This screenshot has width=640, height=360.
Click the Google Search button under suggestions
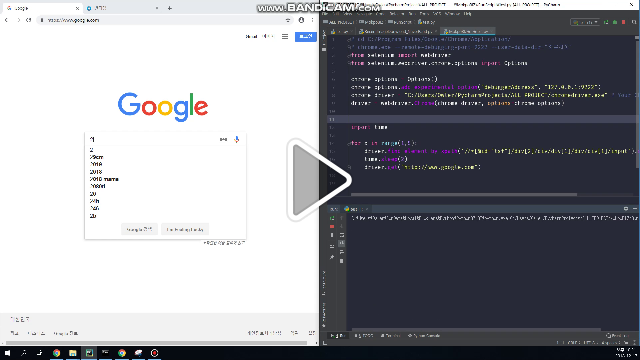tap(139, 229)
